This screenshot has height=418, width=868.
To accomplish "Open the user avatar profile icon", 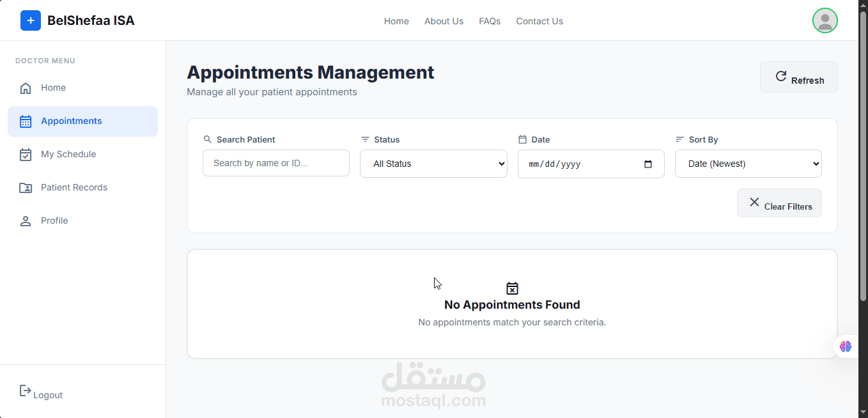I will 825,21.
